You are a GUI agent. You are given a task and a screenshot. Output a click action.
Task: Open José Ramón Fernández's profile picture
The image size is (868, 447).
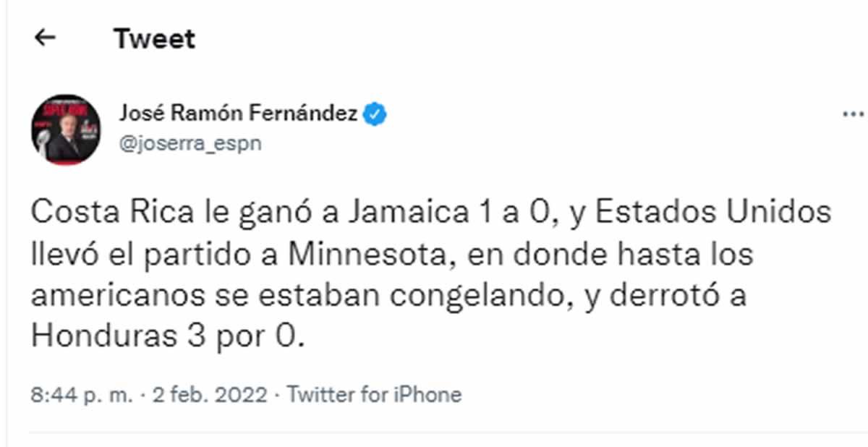66,129
